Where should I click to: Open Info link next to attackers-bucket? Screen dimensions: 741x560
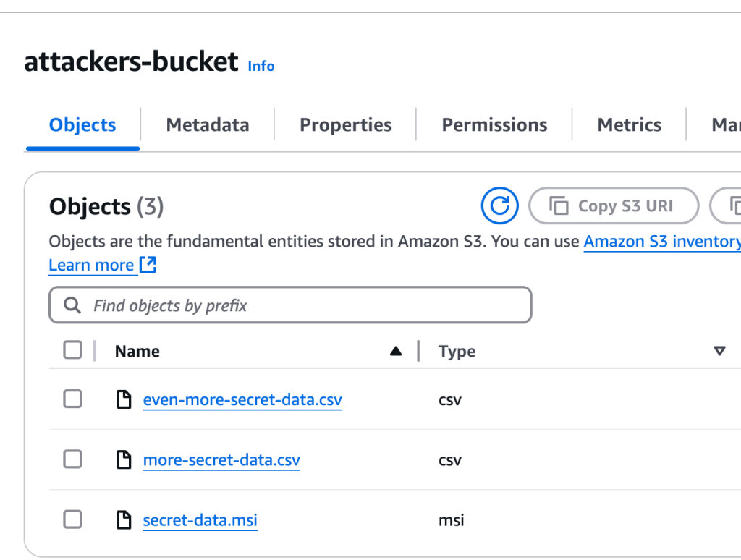pyautogui.click(x=261, y=66)
